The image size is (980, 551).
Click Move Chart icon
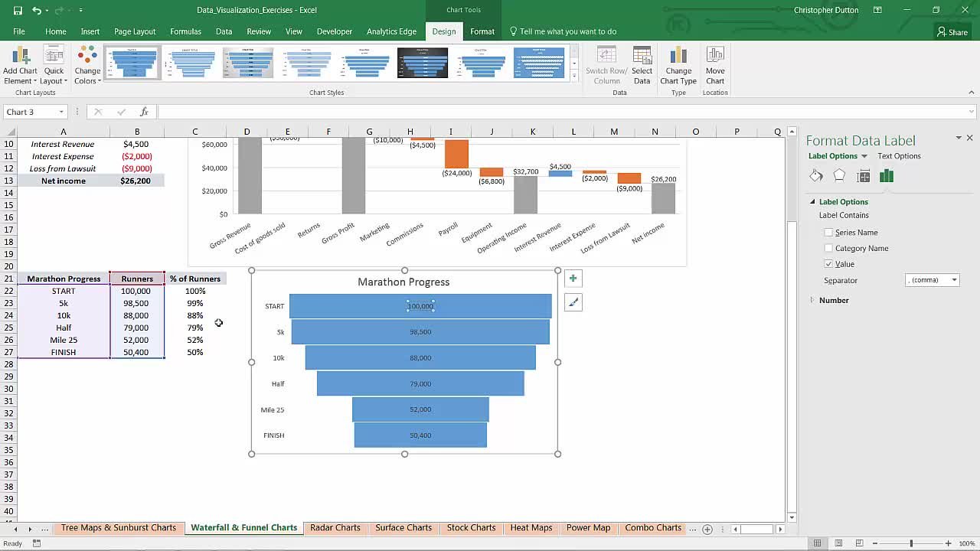[715, 66]
